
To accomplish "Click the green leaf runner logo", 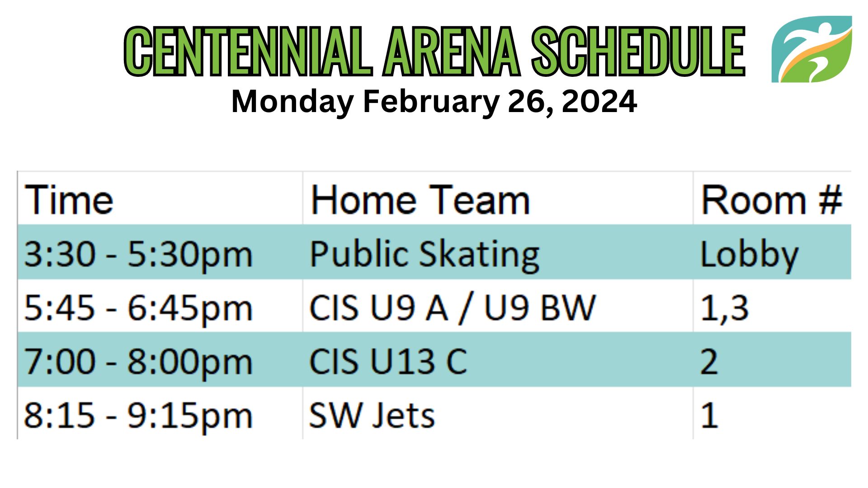I will [x=811, y=49].
